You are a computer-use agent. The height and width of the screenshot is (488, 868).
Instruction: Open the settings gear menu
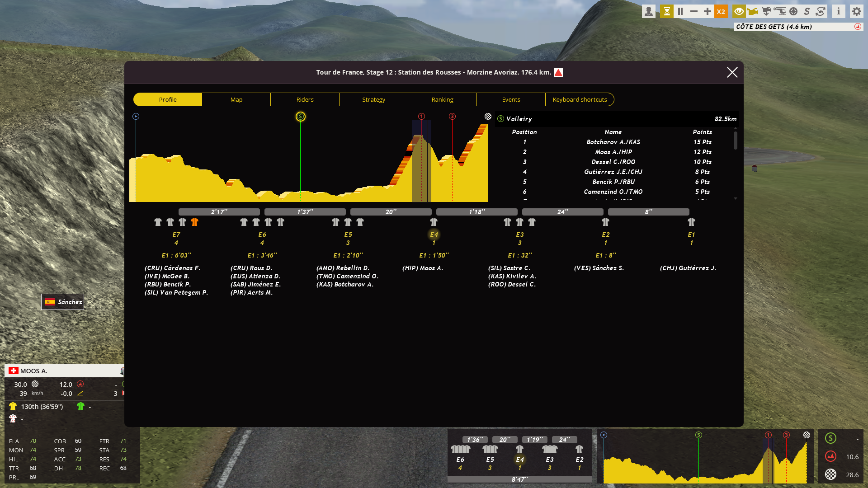coord(857,11)
